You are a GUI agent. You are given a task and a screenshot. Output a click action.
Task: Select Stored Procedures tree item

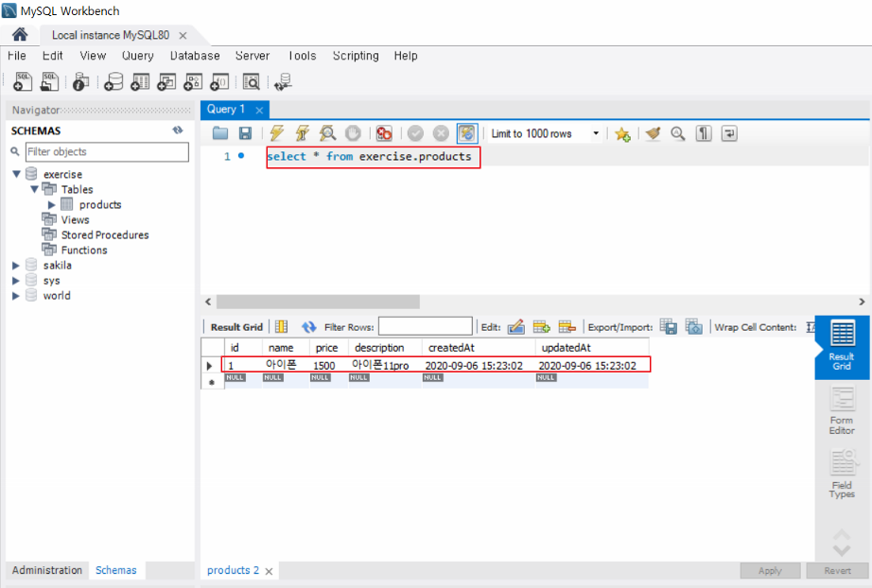[x=105, y=234]
